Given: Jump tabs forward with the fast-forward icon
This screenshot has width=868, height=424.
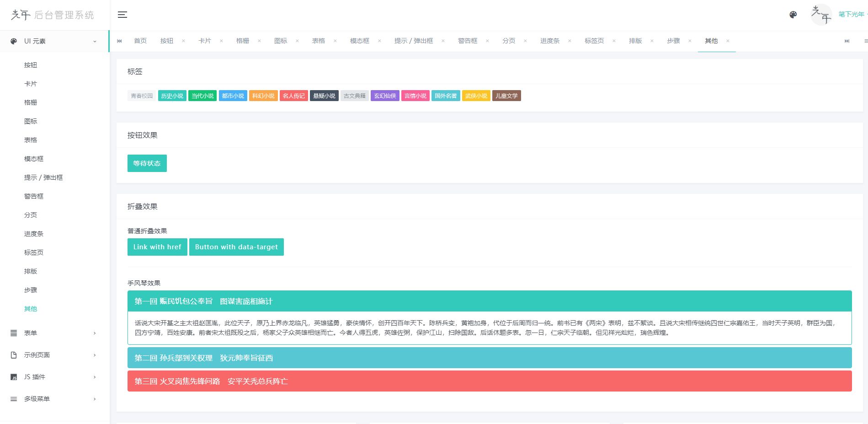Looking at the screenshot, I should (847, 41).
